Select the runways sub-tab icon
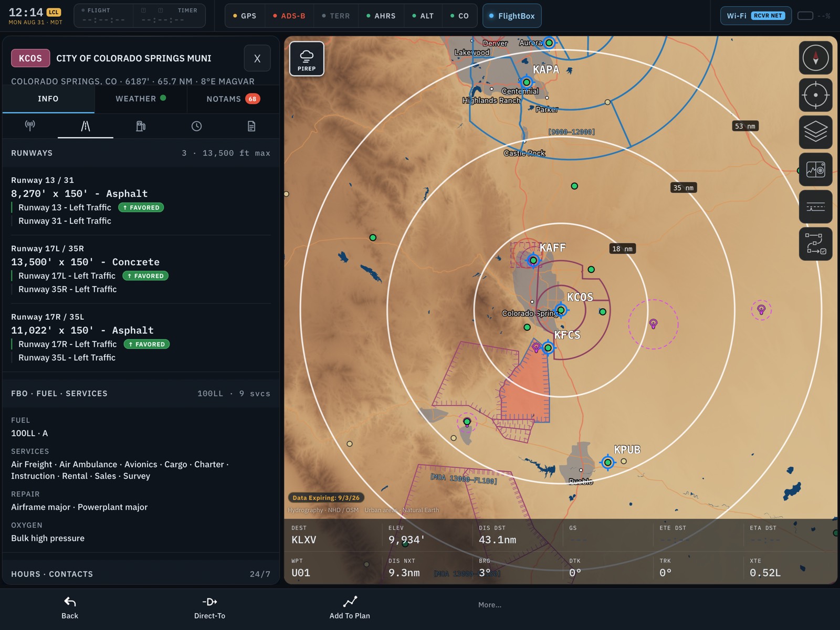 pyautogui.click(x=86, y=126)
